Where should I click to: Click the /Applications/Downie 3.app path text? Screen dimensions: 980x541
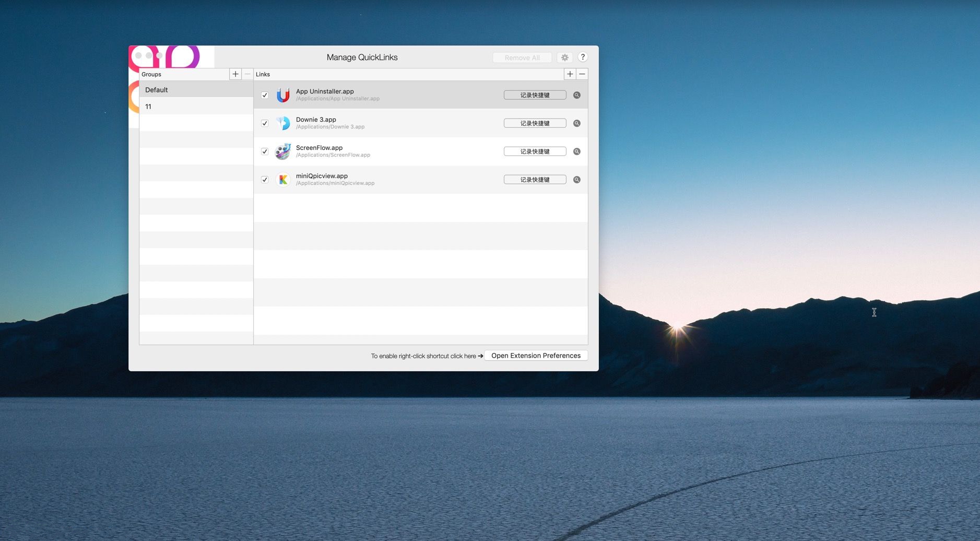(330, 127)
